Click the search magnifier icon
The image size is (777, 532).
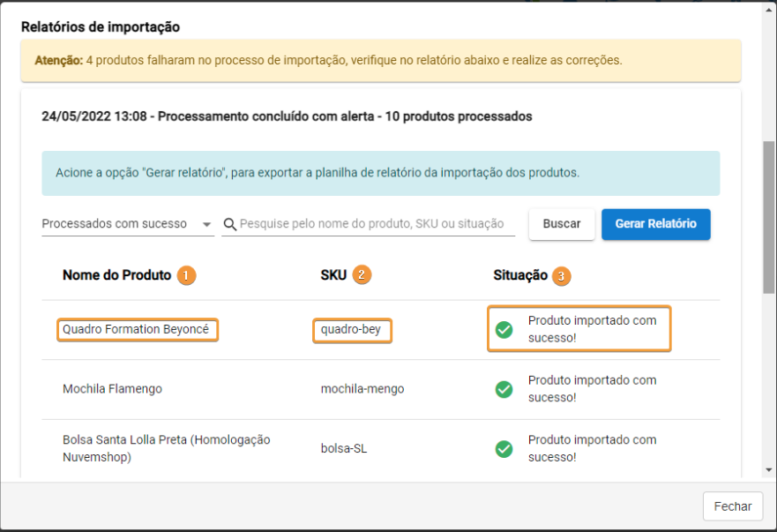(229, 224)
